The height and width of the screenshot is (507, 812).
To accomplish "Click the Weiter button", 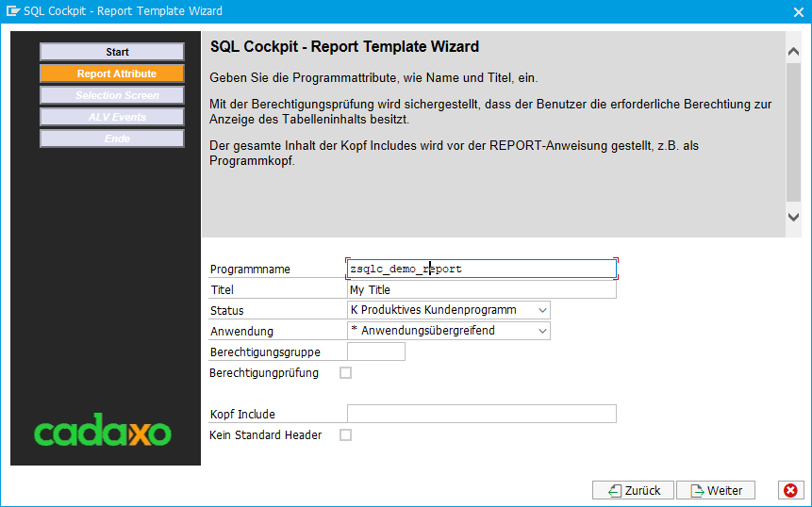I will [x=716, y=490].
